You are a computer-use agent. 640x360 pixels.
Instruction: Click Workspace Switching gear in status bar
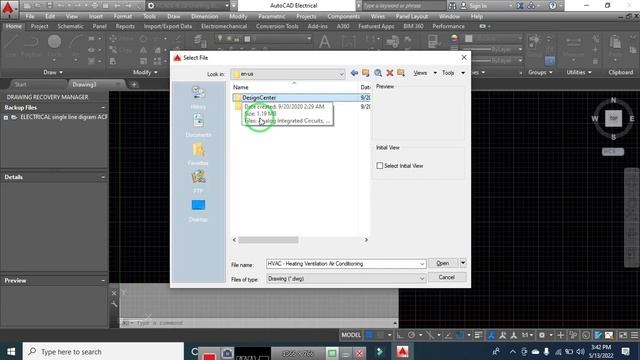[x=542, y=335]
